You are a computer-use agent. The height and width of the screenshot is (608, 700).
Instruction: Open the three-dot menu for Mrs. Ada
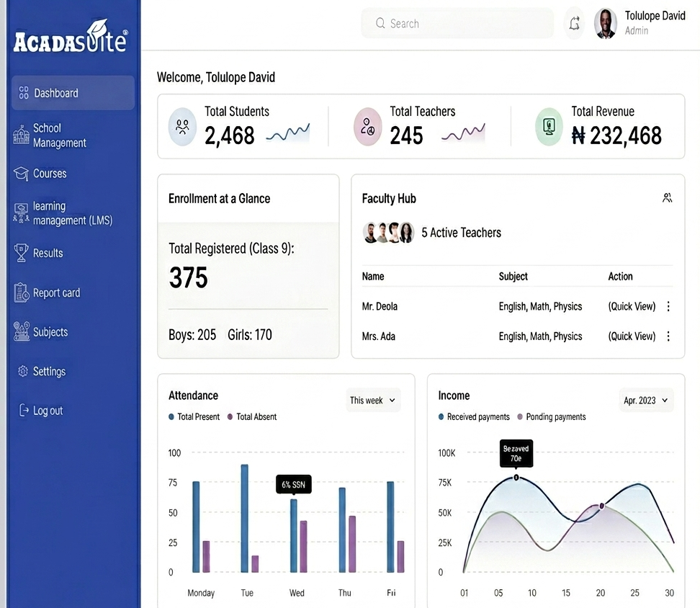point(668,336)
